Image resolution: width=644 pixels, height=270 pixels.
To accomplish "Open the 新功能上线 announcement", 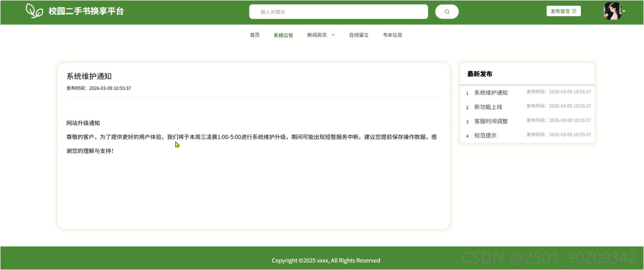I will point(488,107).
